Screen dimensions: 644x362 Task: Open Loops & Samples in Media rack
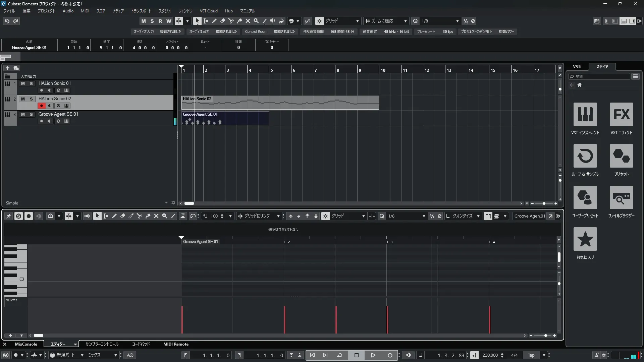585,156
